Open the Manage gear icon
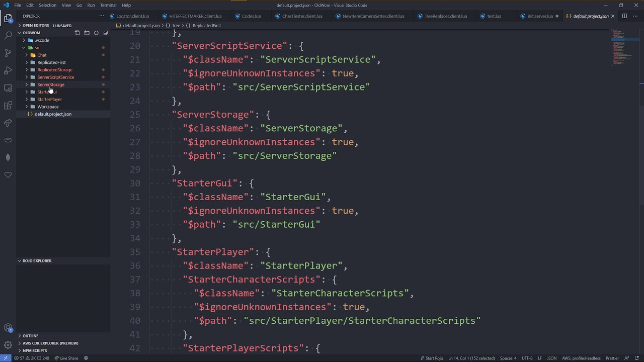Image resolution: width=644 pixels, height=362 pixels. coord(8,345)
